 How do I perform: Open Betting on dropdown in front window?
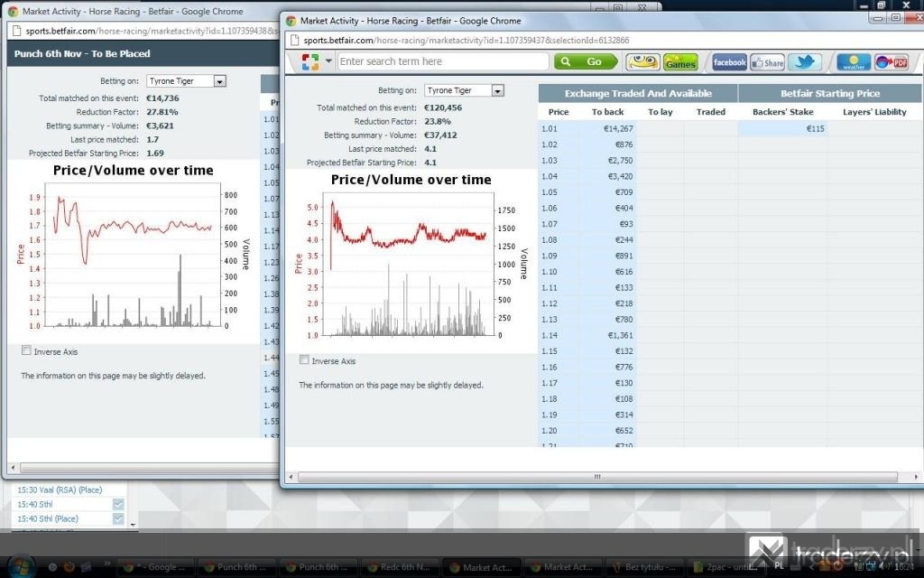pos(498,91)
